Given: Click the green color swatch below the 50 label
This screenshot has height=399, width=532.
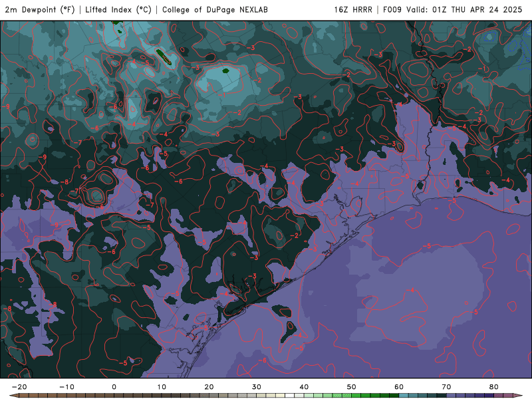Looking at the screenshot, I should click(x=356, y=396).
